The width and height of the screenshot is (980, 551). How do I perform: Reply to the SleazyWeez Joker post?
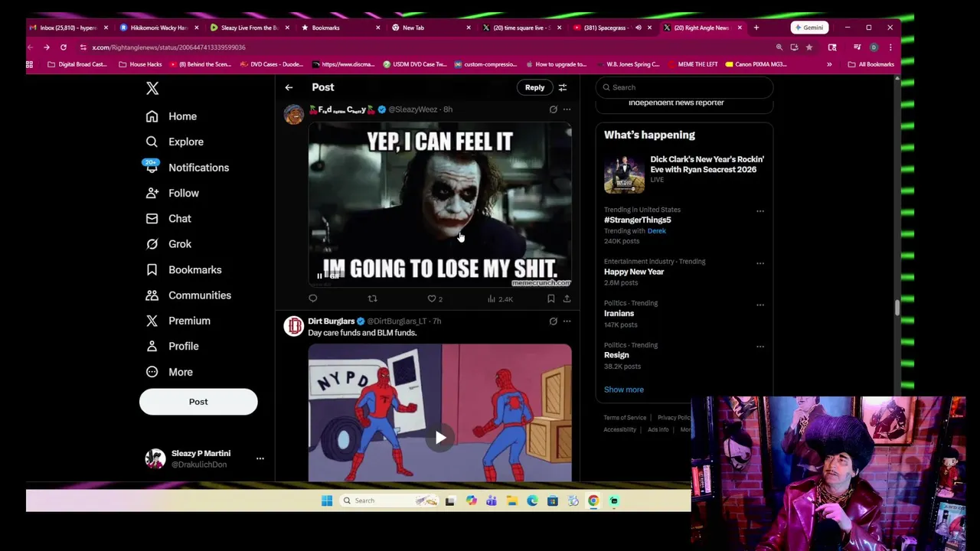pos(313,298)
